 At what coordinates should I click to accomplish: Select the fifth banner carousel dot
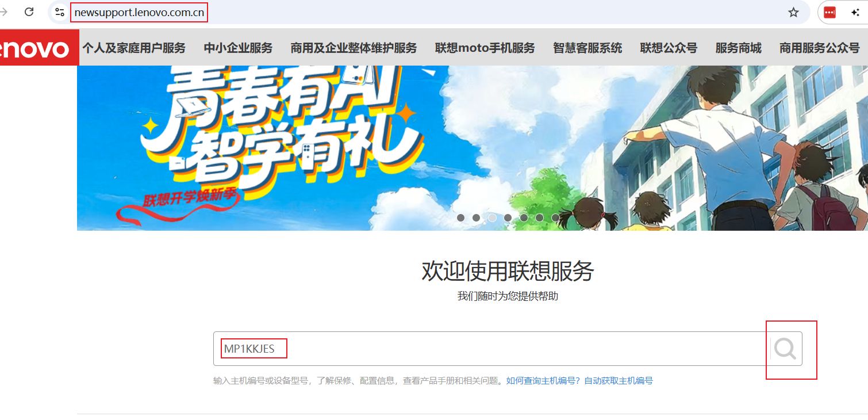tap(524, 217)
